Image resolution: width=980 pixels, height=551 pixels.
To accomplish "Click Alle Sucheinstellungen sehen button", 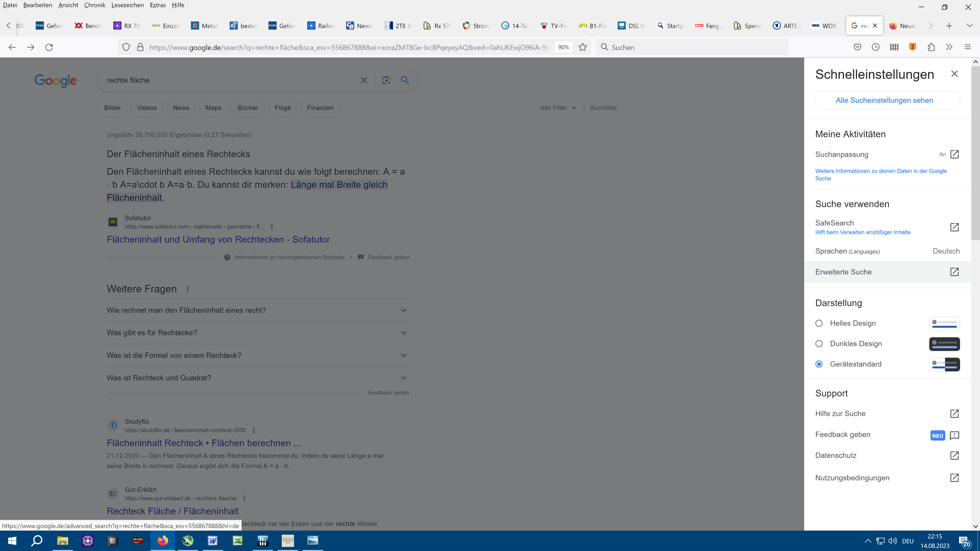I will pos(887,101).
